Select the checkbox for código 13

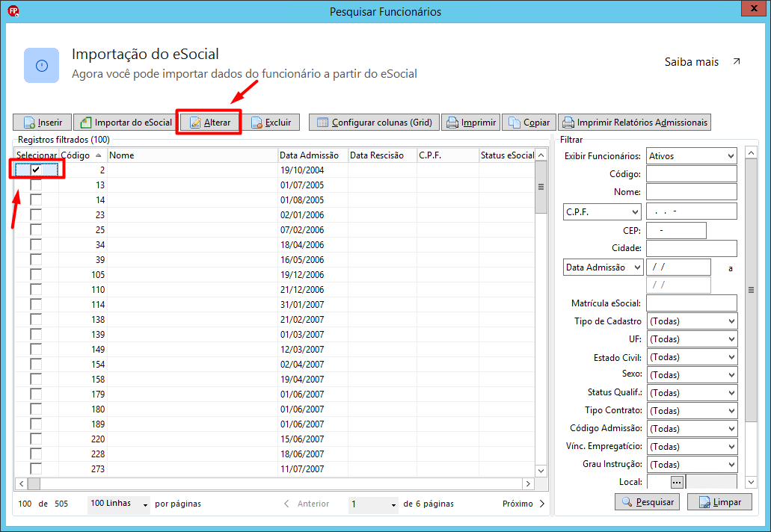[x=36, y=185]
